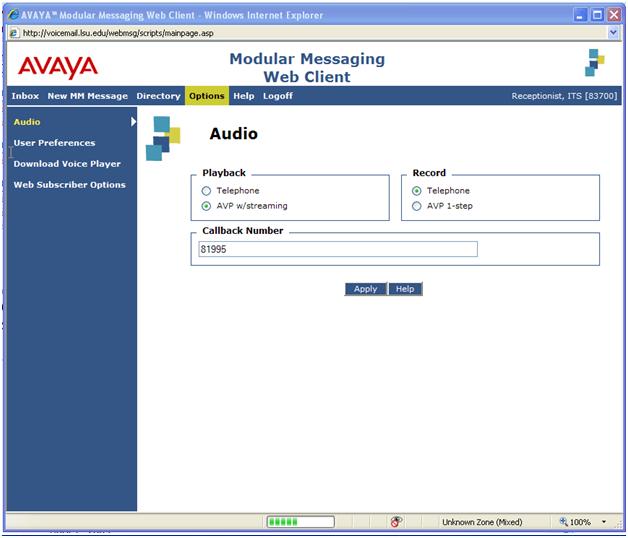628x538 pixels.
Task: Click the zoom magnifier icon in status bar
Action: coord(564,521)
